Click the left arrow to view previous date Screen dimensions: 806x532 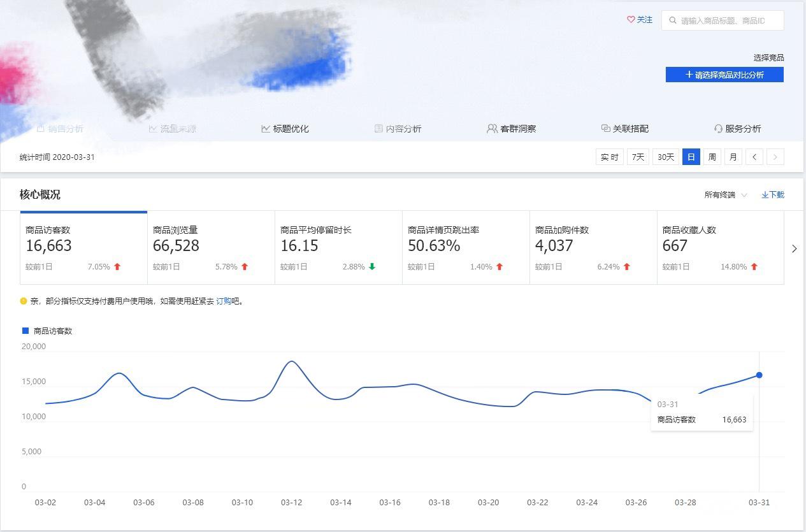click(754, 156)
